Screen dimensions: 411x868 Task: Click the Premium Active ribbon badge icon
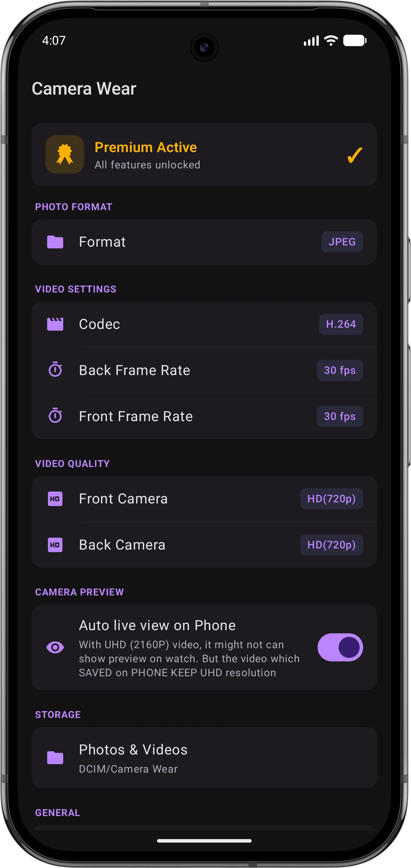(65, 154)
